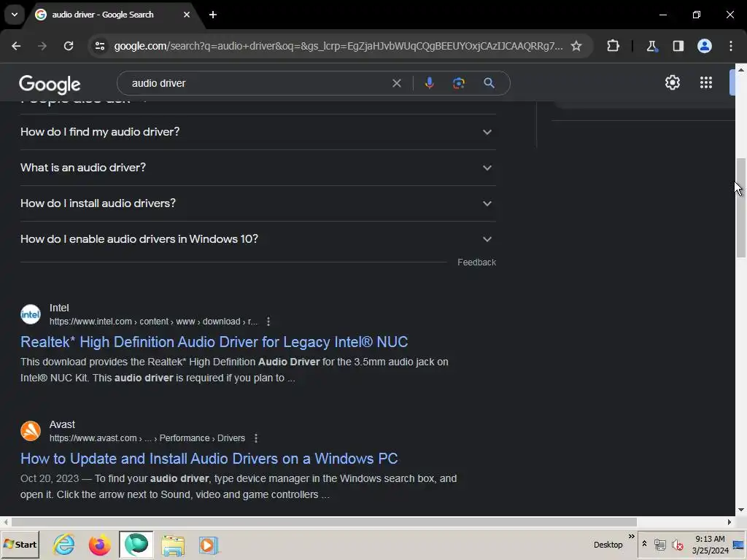Open the active green browser taskbar icon
Screen dimensions: 747x560
[136, 545]
